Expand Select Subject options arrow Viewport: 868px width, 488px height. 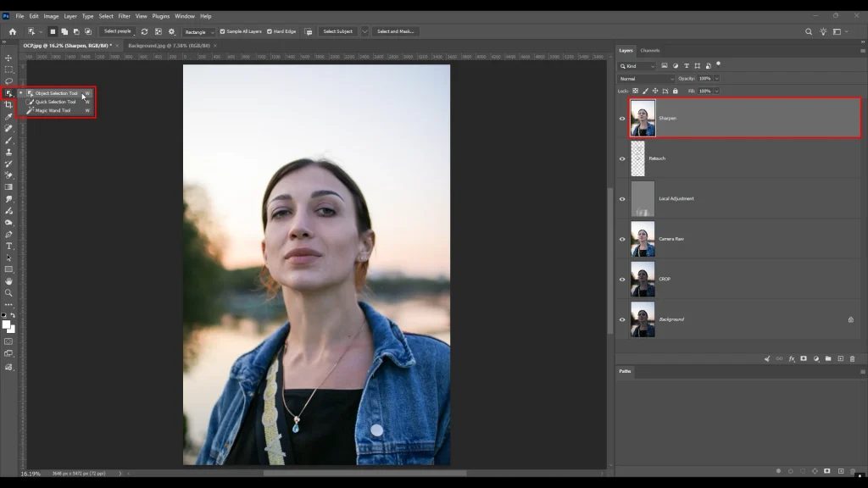[364, 31]
